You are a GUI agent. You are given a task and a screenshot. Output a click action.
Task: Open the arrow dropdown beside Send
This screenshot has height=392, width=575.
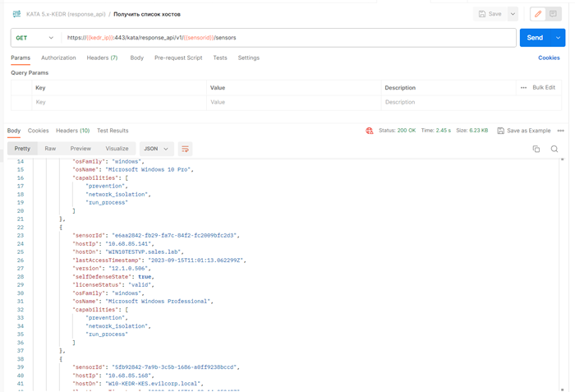click(x=559, y=38)
